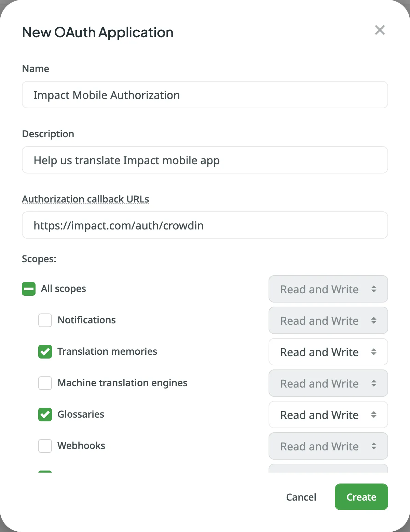Click the Name input field
The width and height of the screenshot is (410, 532).
point(205,95)
